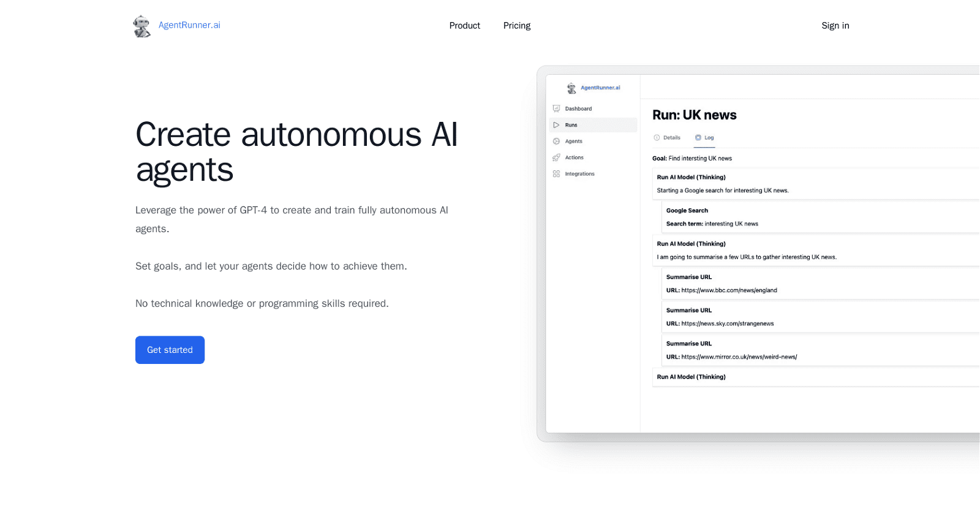The width and height of the screenshot is (980, 511).
Task: Click the Sign in link
Action: click(x=835, y=26)
